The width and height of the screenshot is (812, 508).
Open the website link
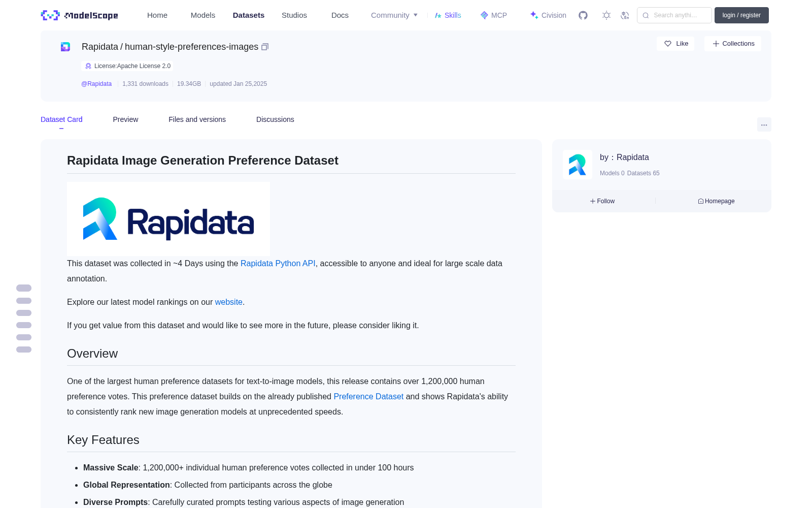(228, 302)
